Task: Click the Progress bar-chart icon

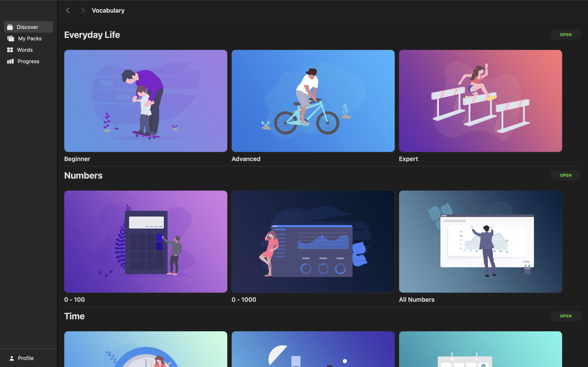Action: pos(10,61)
